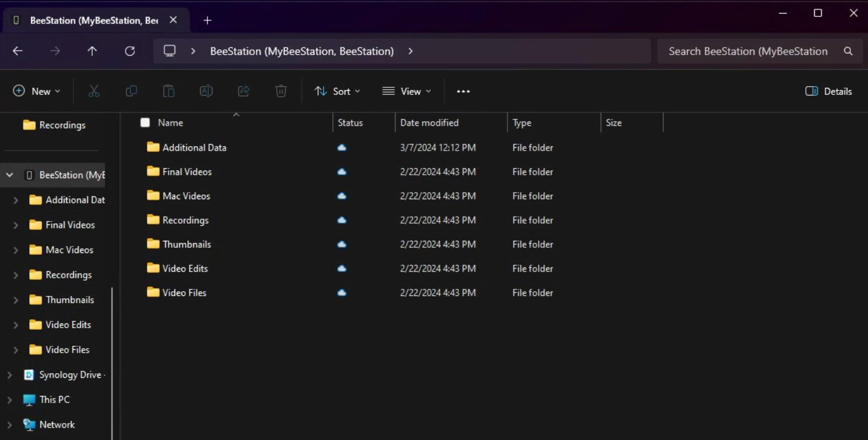
Task: Go up one level with up arrow
Action: pyautogui.click(x=92, y=51)
